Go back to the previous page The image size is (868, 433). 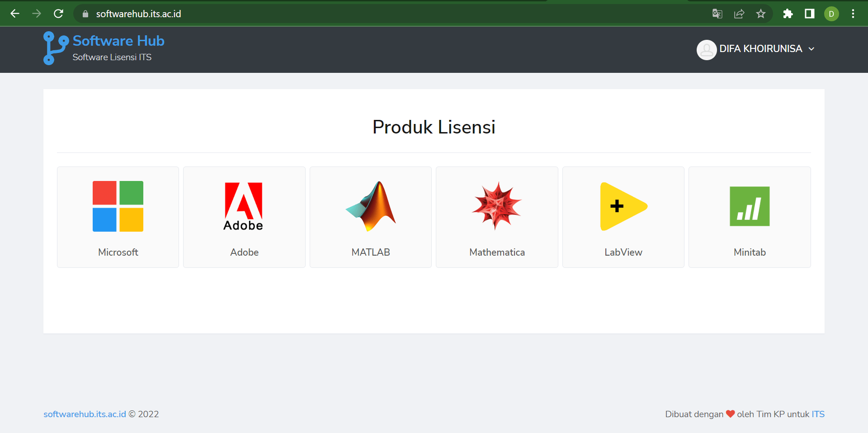tap(15, 14)
